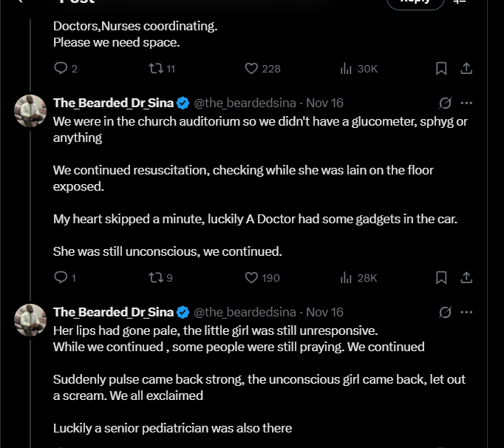Repost the post with 11 reposts
The width and height of the screenshot is (504, 448).
tap(155, 69)
